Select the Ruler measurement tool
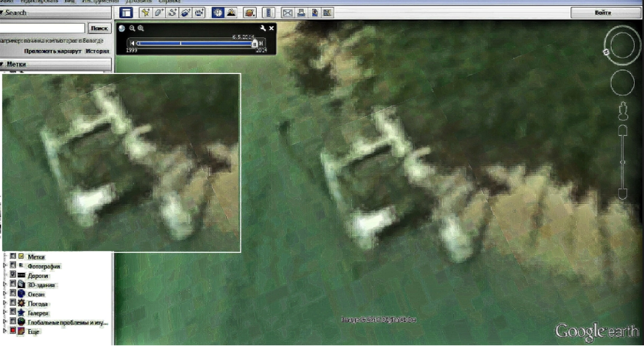This screenshot has height=347, width=644. pos(268,13)
